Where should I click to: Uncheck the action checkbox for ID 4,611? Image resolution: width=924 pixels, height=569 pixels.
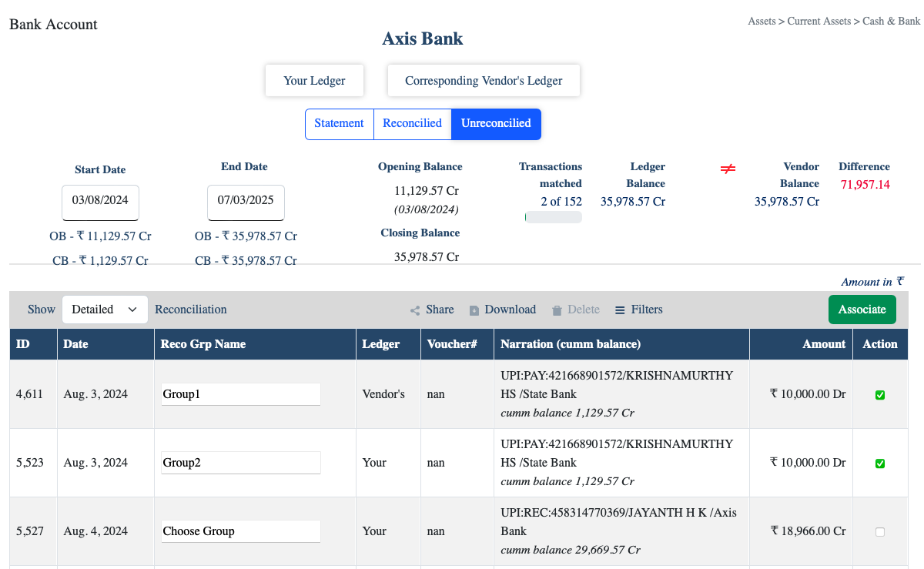pyautogui.click(x=880, y=395)
